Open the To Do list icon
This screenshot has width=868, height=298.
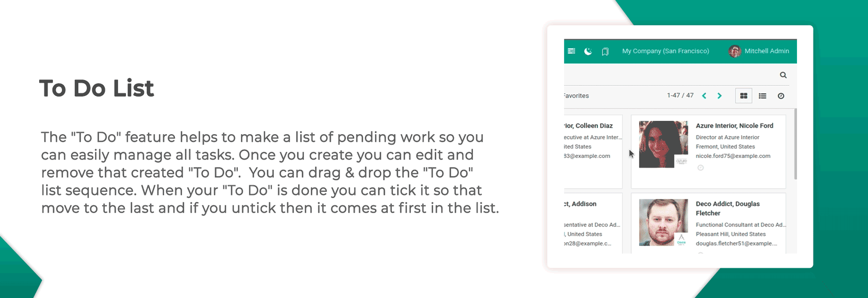click(571, 51)
